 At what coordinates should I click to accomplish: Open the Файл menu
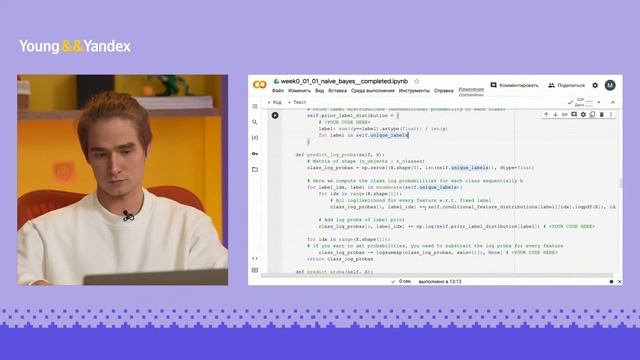click(278, 91)
